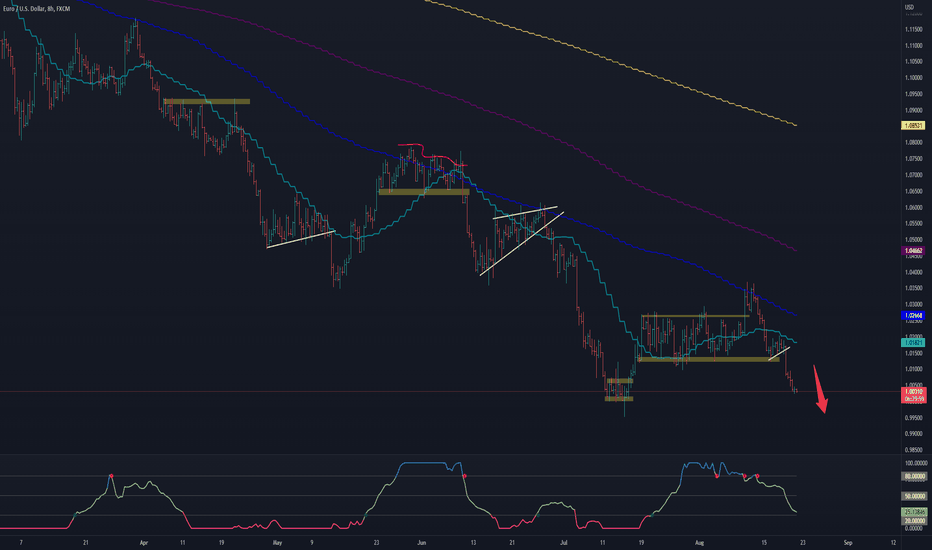Select the white trendline drawn in May

(x=301, y=239)
